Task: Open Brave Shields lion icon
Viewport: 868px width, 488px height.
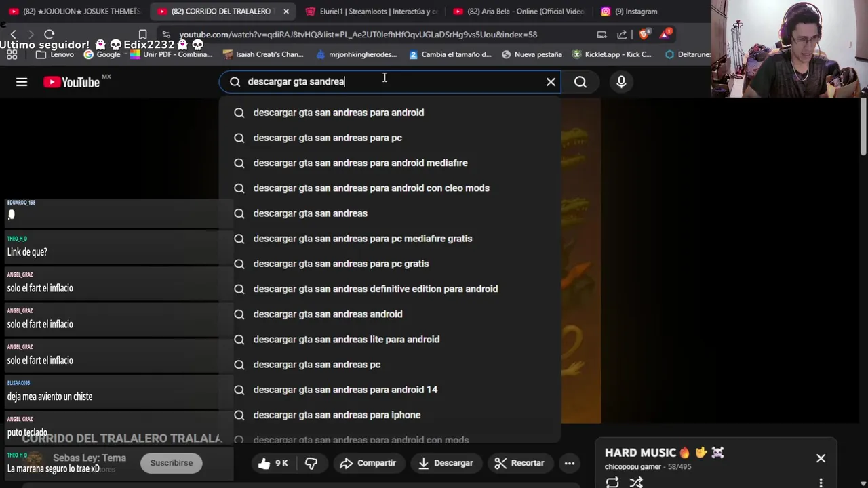Action: point(644,34)
